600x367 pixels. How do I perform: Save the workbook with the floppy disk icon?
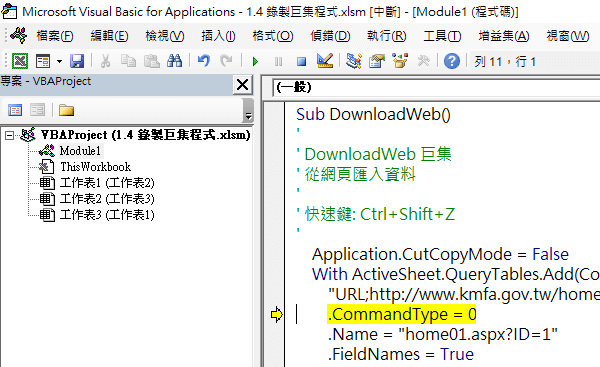tap(77, 61)
